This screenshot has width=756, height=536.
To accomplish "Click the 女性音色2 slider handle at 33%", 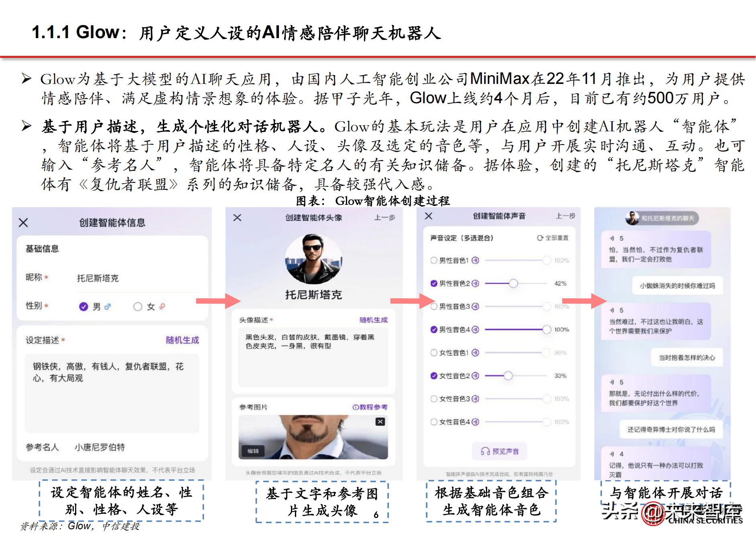I will 508,376.
